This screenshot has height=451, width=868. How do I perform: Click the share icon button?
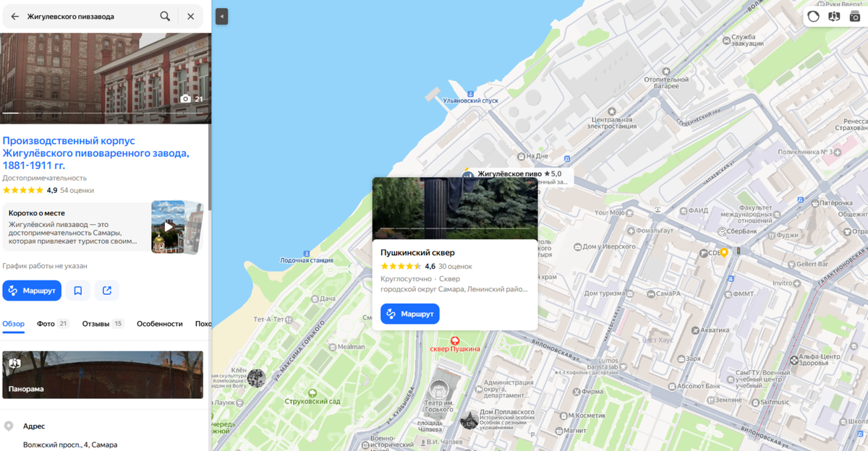(x=107, y=291)
